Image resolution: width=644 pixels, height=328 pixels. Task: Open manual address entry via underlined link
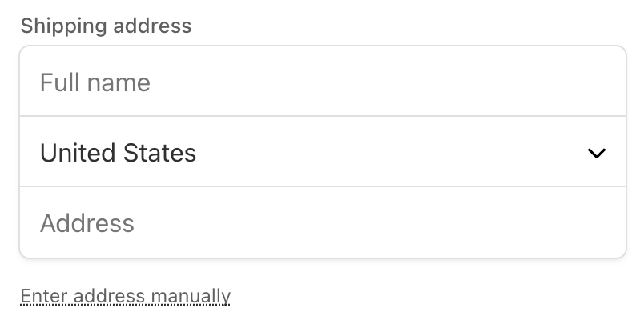pos(125,296)
